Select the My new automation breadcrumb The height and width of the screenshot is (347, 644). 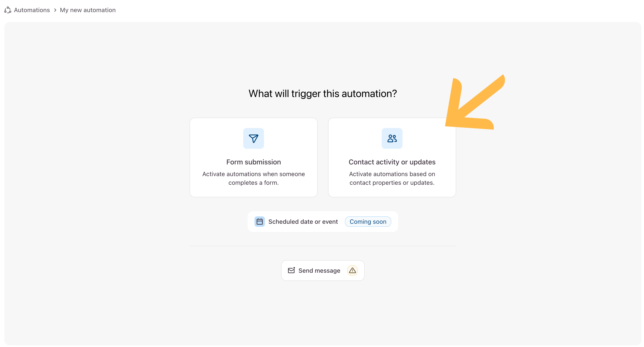(87, 10)
